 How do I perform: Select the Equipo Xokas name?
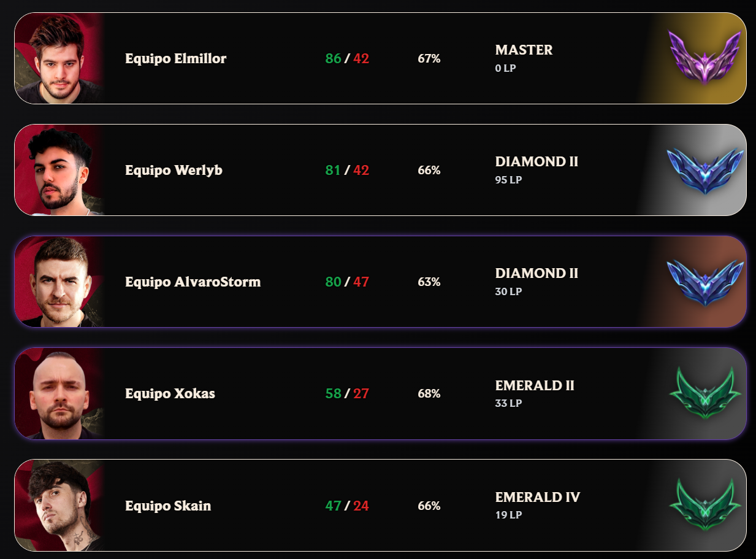click(x=170, y=394)
